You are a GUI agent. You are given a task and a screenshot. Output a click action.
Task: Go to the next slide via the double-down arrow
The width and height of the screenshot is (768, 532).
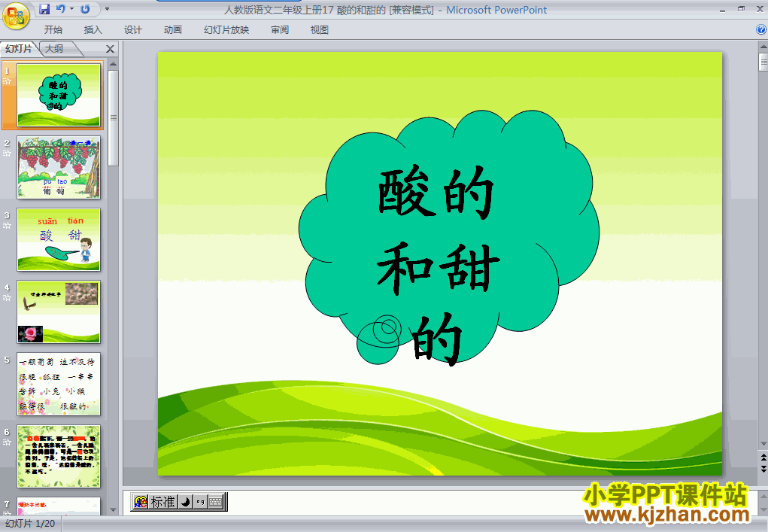click(763, 469)
